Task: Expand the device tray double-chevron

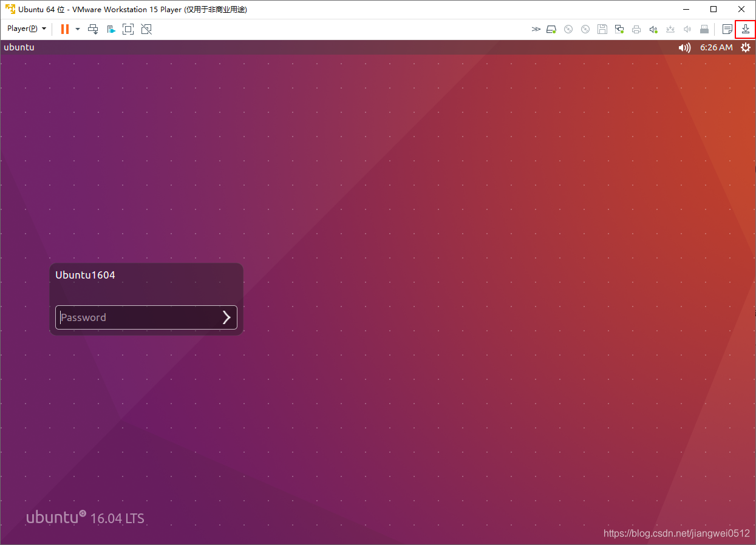Action: click(536, 29)
